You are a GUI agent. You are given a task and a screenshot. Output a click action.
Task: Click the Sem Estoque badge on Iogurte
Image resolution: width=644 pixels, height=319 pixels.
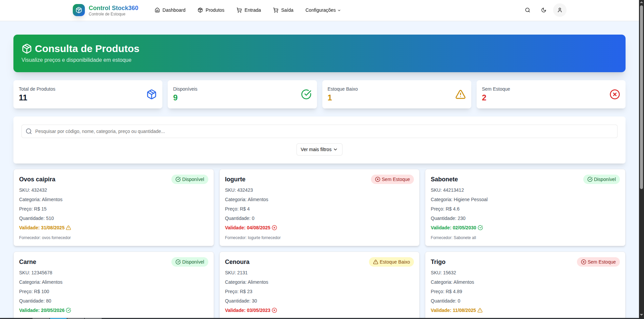(392, 179)
